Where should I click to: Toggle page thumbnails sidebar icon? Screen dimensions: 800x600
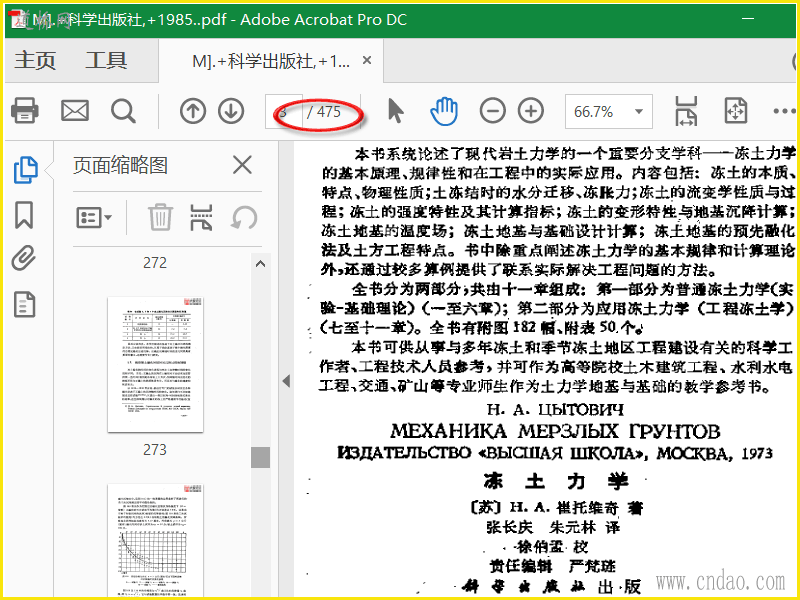pyautogui.click(x=26, y=170)
